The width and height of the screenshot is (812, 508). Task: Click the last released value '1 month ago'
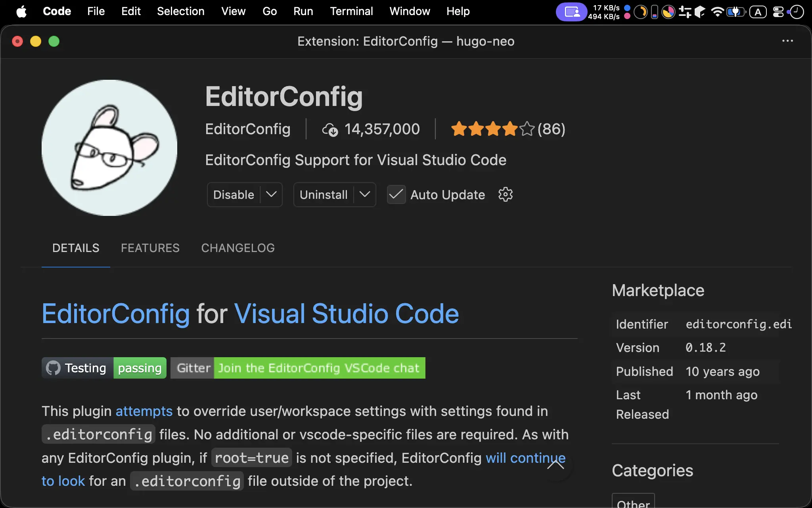point(722,395)
